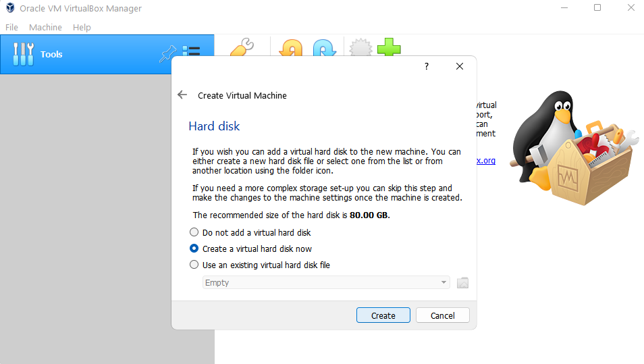Click the question mark help button

coord(427,66)
